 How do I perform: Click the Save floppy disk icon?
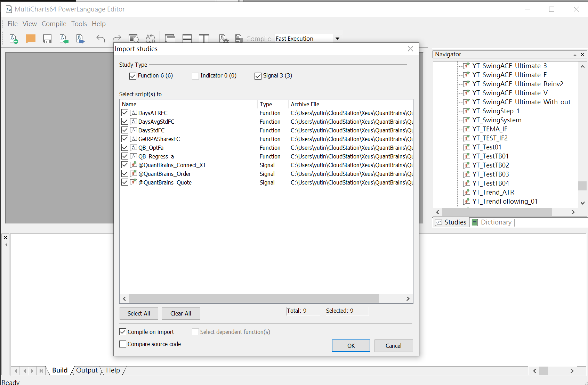click(47, 39)
